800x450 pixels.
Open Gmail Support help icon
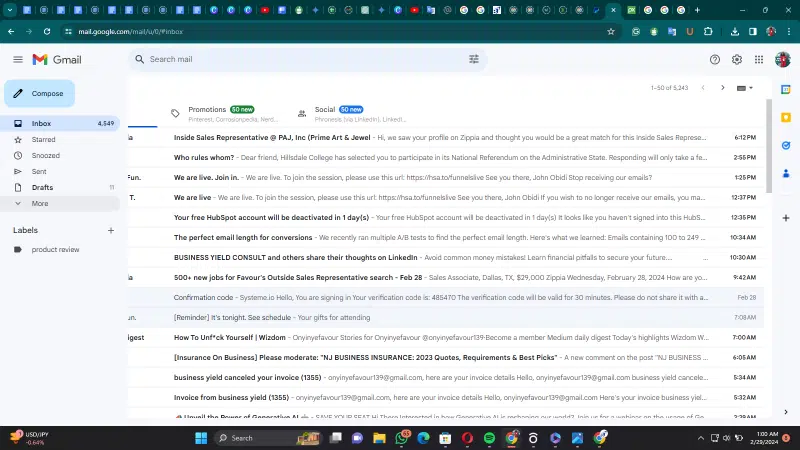[x=715, y=60]
